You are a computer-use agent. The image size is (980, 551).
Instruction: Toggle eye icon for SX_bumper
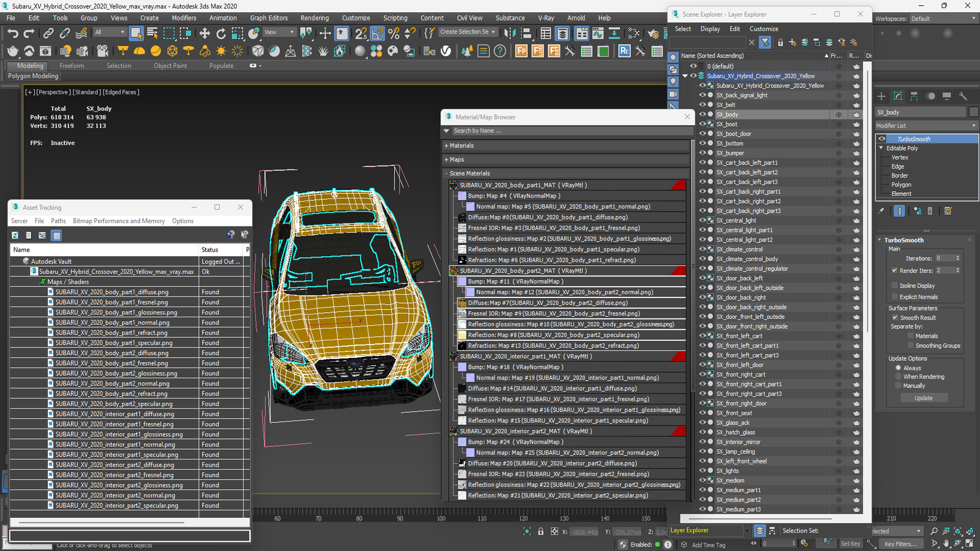tap(702, 153)
